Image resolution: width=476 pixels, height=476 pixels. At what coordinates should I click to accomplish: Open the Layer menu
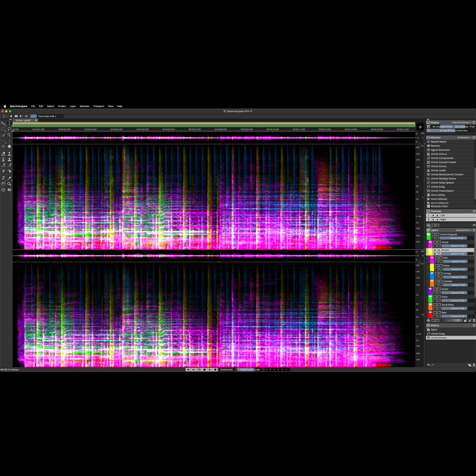click(x=73, y=106)
